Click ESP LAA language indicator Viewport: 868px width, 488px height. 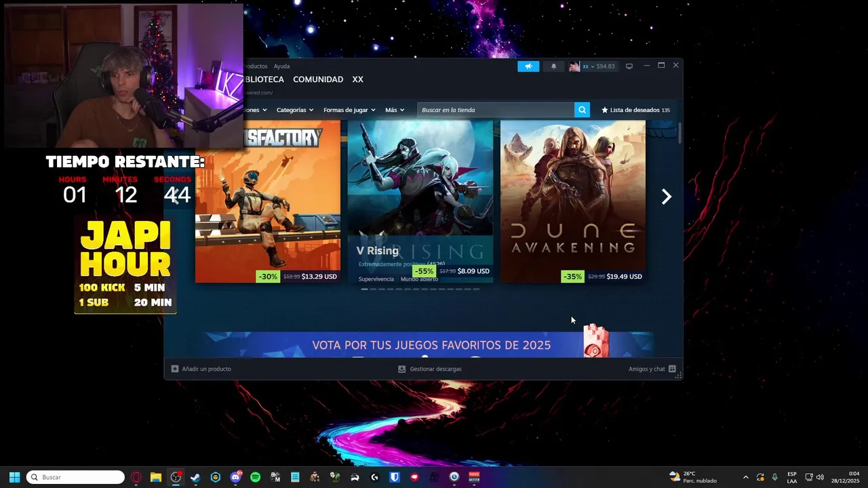[792, 477]
